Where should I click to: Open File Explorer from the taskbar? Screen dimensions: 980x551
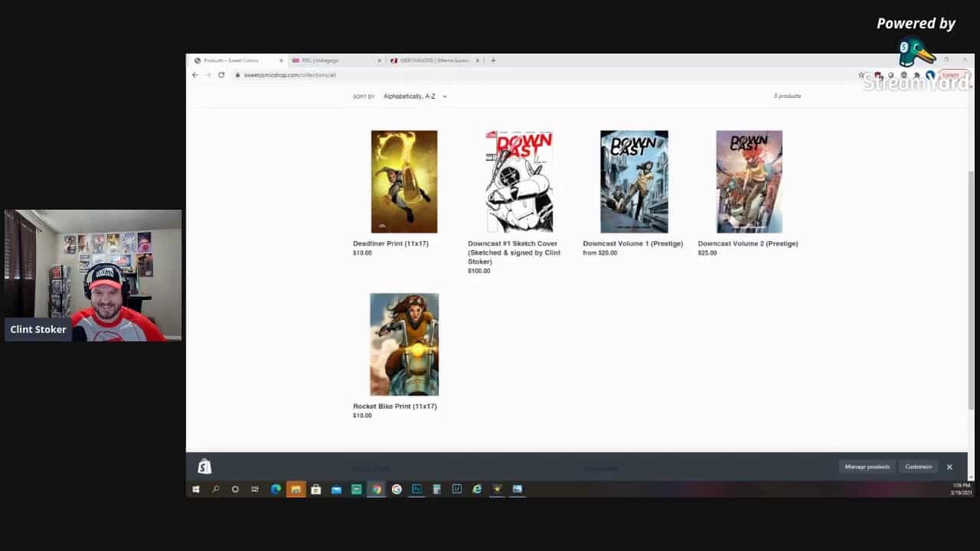296,489
